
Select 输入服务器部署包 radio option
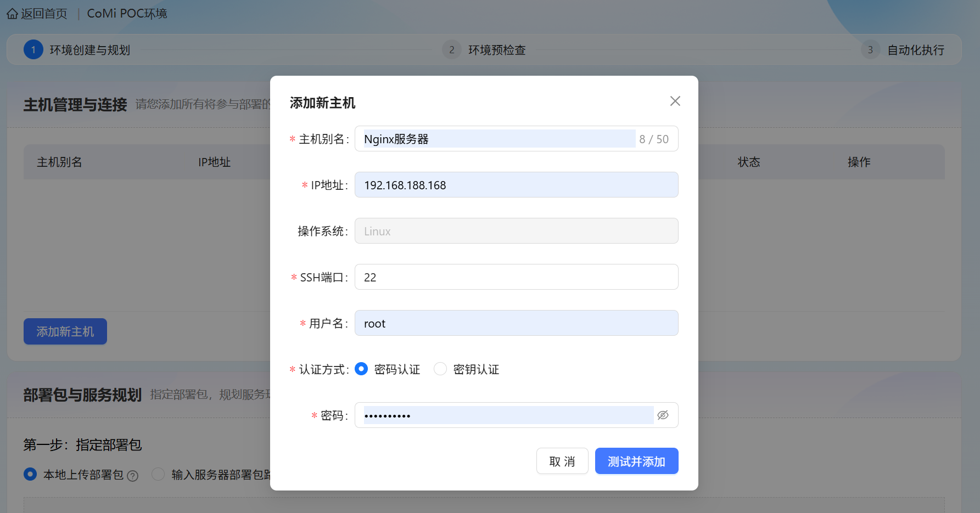tap(158, 474)
